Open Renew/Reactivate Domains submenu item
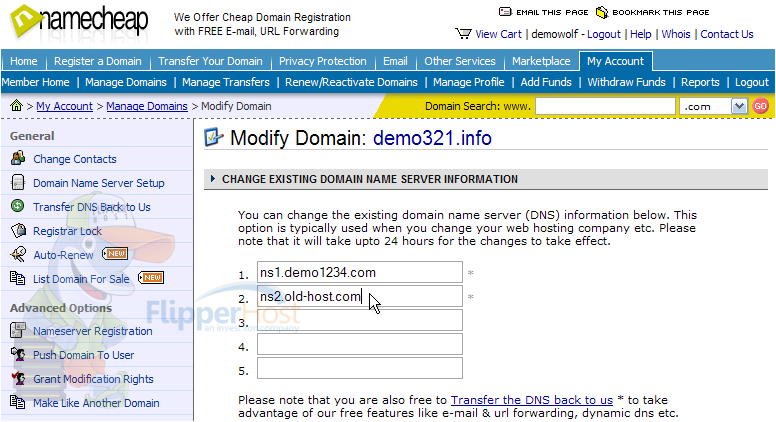 (351, 82)
